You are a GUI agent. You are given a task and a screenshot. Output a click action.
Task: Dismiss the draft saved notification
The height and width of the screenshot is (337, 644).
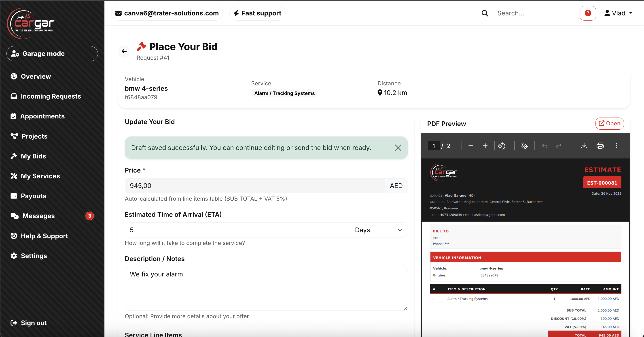click(398, 148)
